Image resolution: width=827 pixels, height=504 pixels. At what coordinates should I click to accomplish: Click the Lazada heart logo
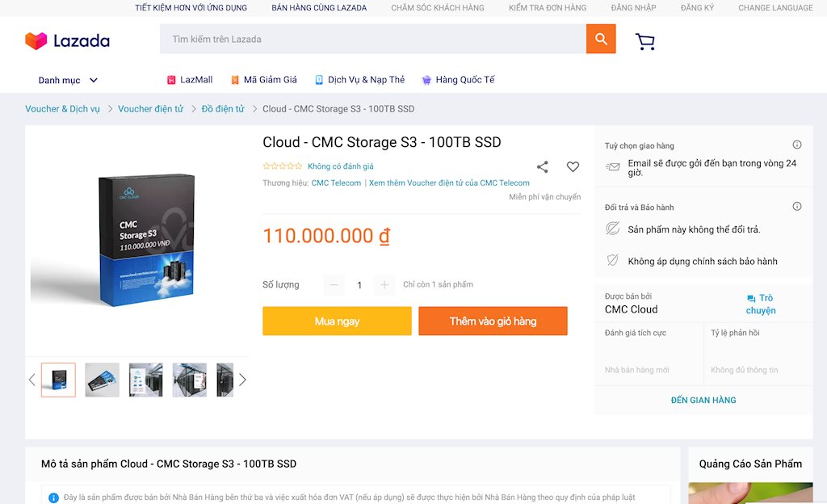(x=36, y=40)
